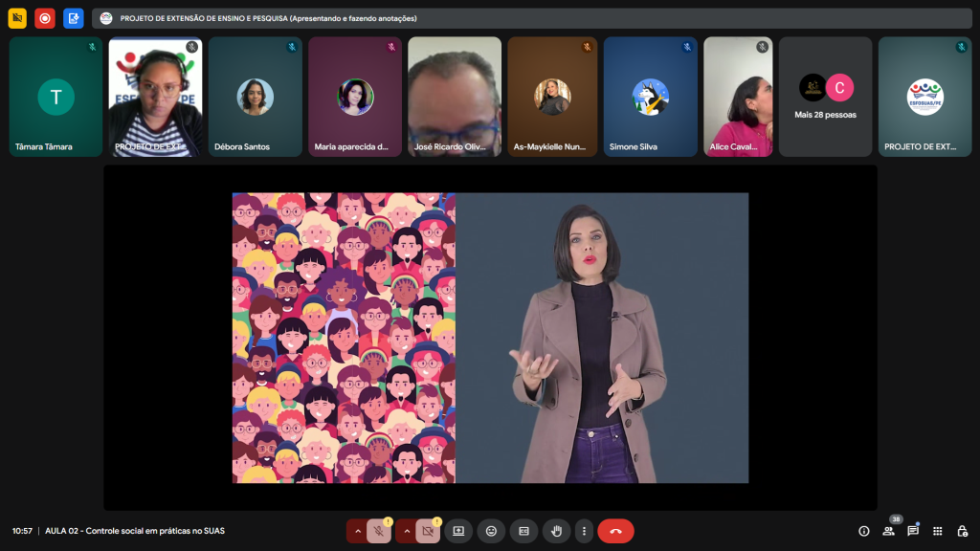Toggle closed captions button

pyautogui.click(x=523, y=531)
